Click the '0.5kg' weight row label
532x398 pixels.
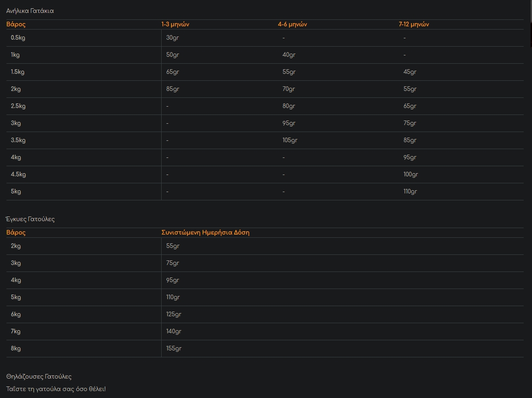pos(18,38)
